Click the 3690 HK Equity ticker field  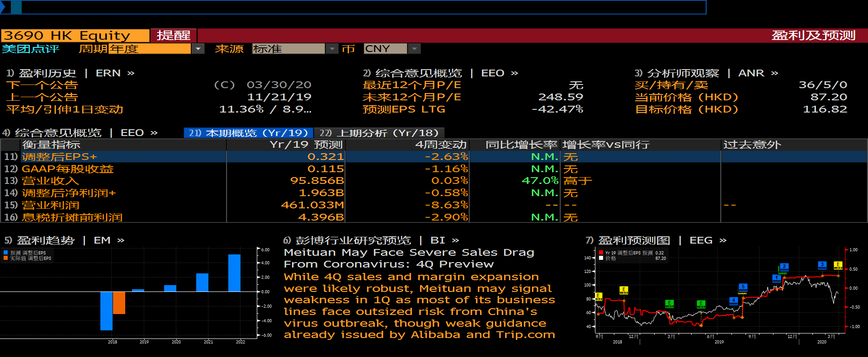pos(75,35)
